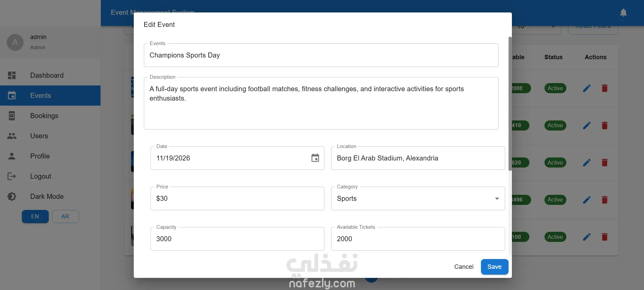Switch language to AR
The height and width of the screenshot is (290, 644).
point(65,217)
